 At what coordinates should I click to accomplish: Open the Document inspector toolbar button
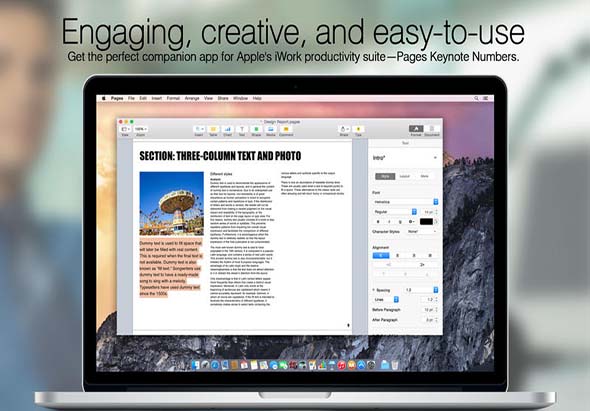432,129
